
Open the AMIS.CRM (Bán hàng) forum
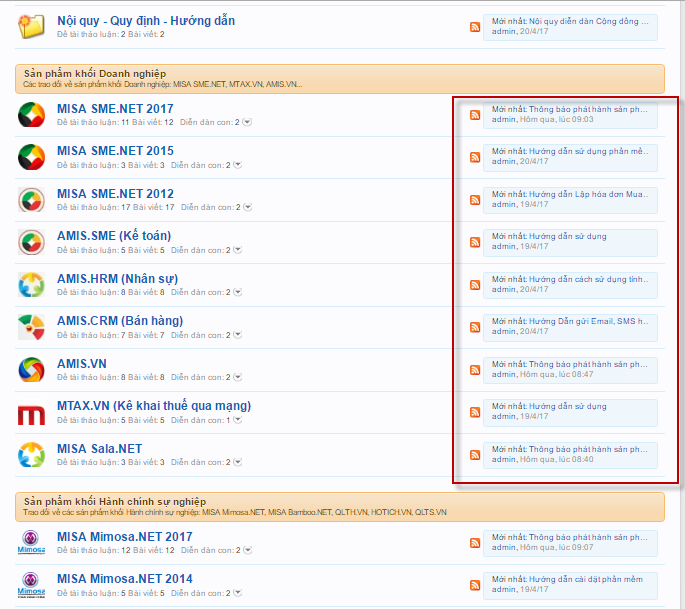tap(120, 320)
